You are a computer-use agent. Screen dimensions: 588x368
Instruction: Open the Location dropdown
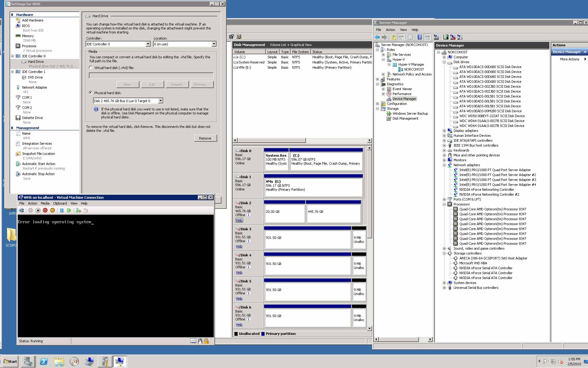click(214, 44)
